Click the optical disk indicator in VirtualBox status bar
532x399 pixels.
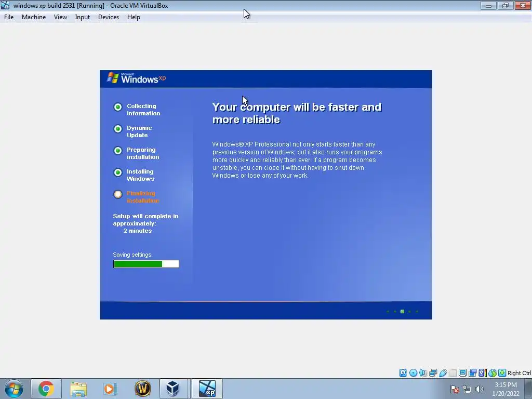413,373
